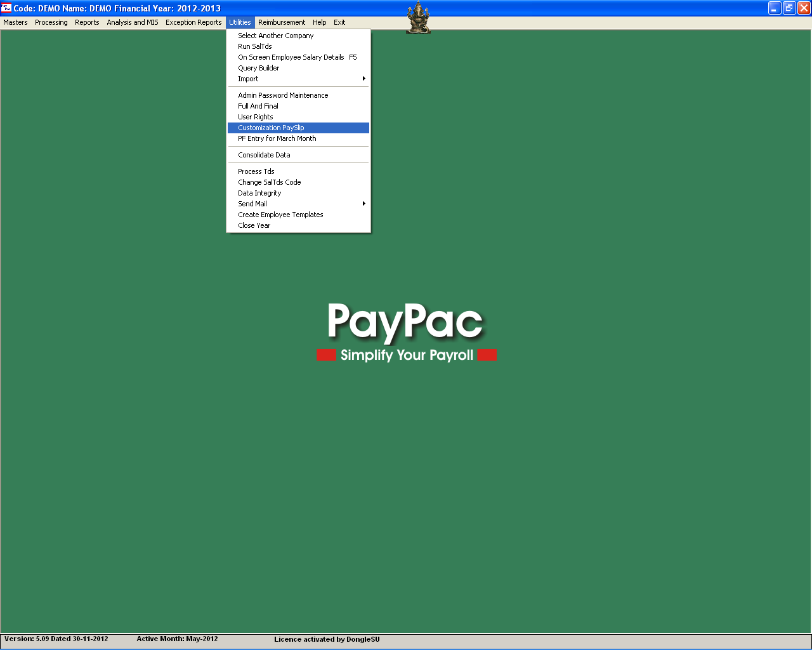This screenshot has height=650, width=812.
Task: Open the Help menu
Action: 319,22
